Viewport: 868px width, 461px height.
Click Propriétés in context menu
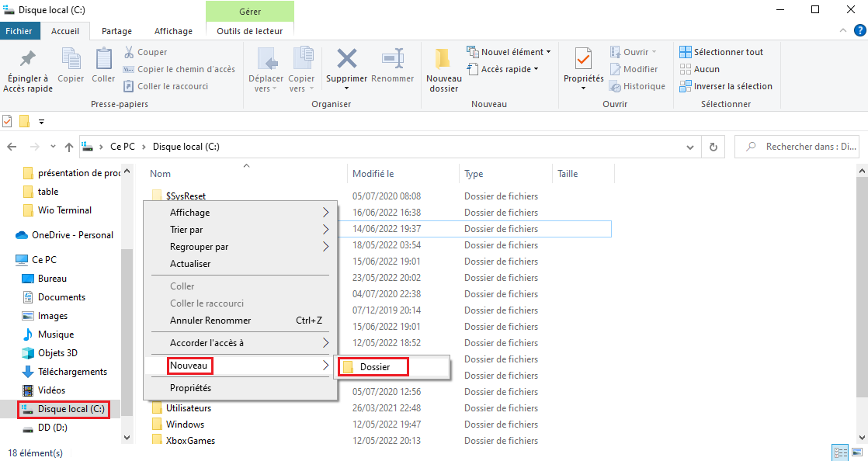pos(240,388)
